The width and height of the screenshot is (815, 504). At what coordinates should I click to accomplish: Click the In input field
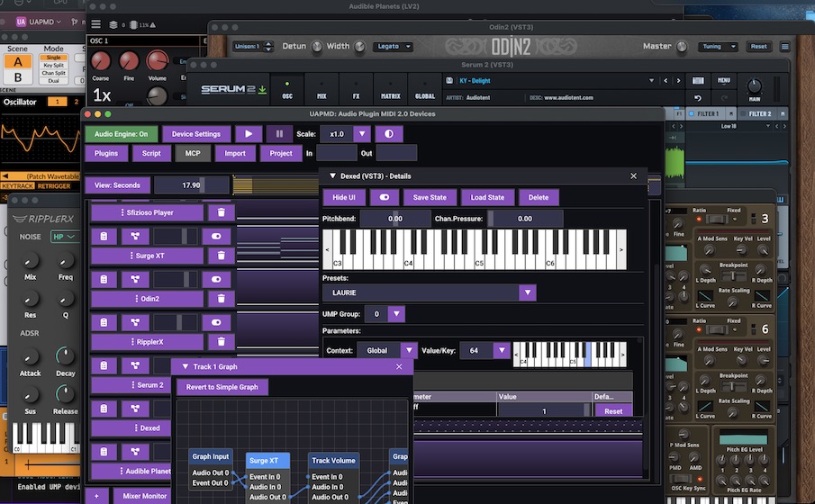(x=336, y=153)
